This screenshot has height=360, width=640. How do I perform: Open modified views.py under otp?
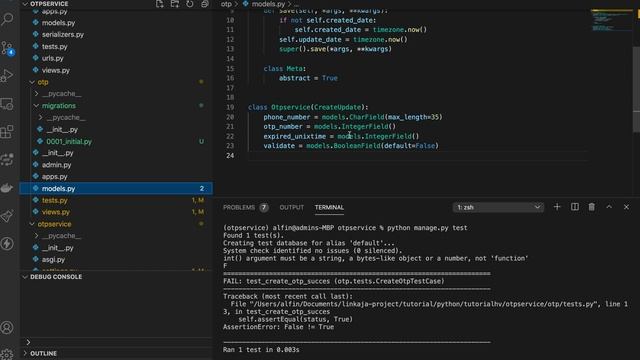click(56, 212)
